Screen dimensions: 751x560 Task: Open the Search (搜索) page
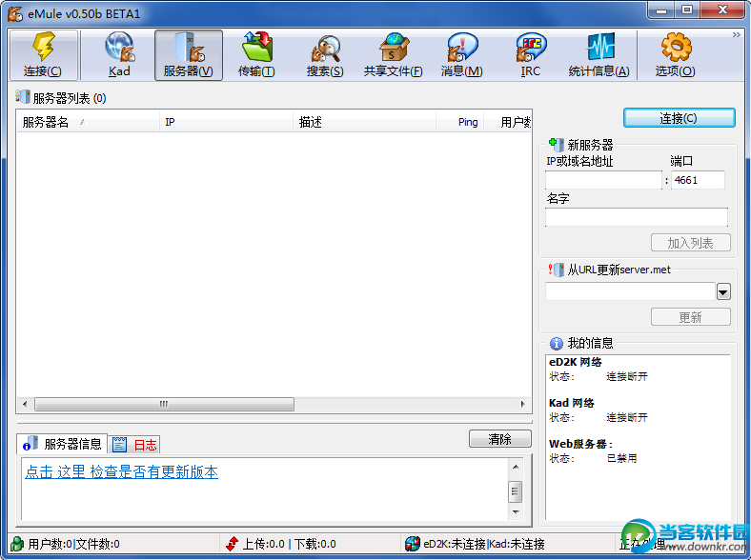click(x=325, y=54)
